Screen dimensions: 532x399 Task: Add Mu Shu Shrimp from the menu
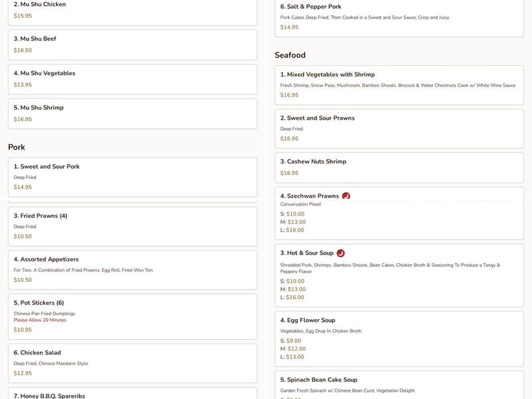click(x=132, y=114)
